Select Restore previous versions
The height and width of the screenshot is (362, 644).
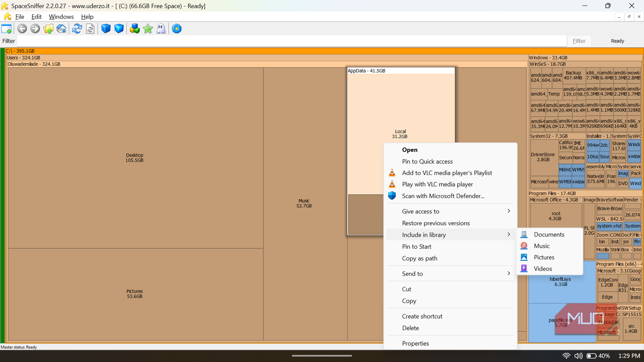[450, 223]
